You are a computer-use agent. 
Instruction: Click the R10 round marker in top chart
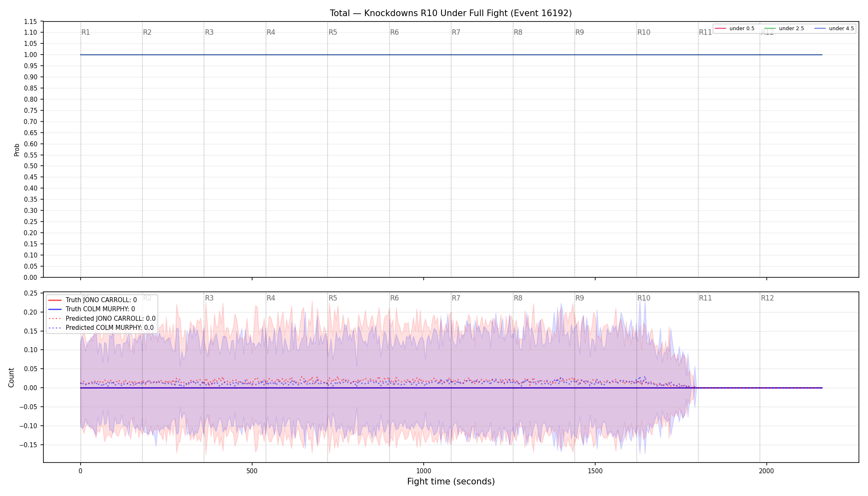(644, 32)
